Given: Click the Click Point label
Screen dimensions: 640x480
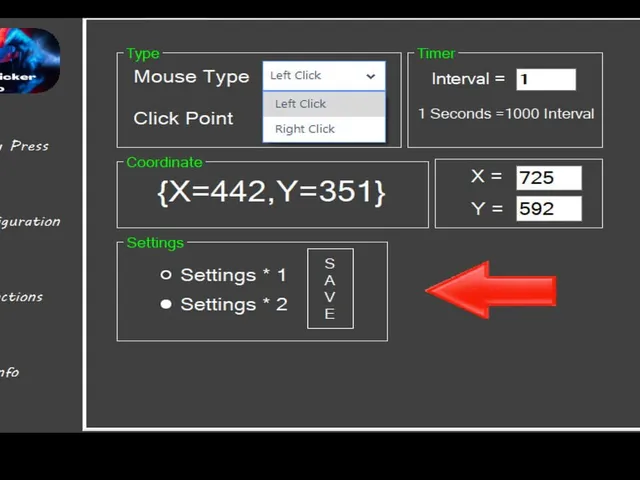Looking at the screenshot, I should (x=183, y=118).
